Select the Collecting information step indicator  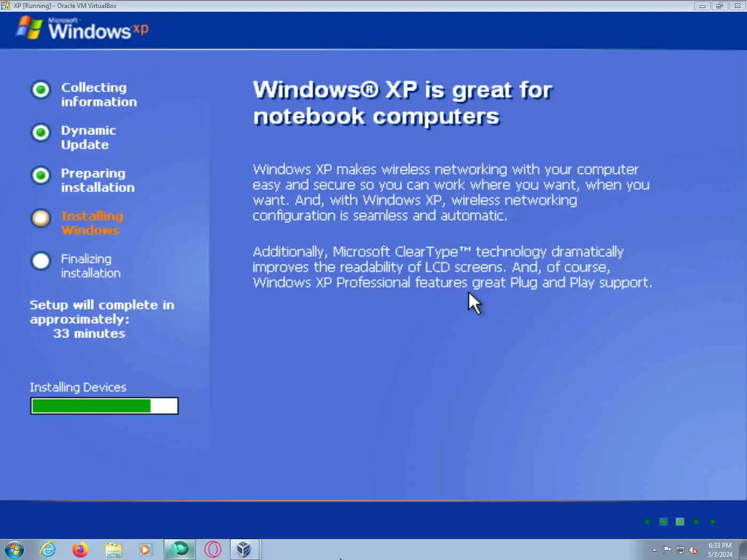click(41, 90)
